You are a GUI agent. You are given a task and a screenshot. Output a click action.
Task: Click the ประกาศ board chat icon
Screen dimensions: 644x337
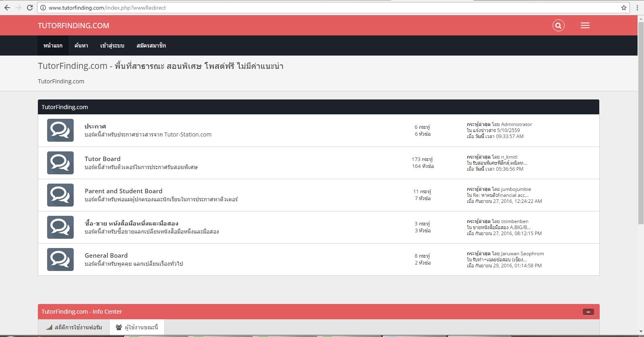(60, 130)
